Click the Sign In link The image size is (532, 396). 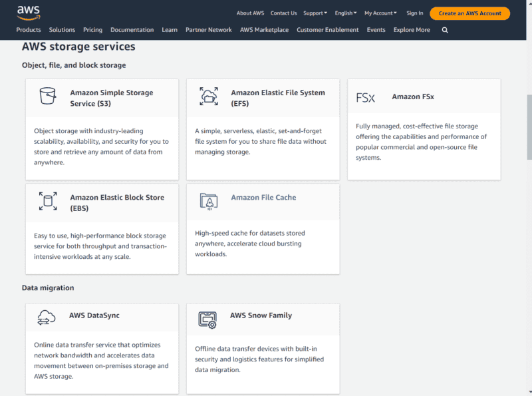[414, 13]
